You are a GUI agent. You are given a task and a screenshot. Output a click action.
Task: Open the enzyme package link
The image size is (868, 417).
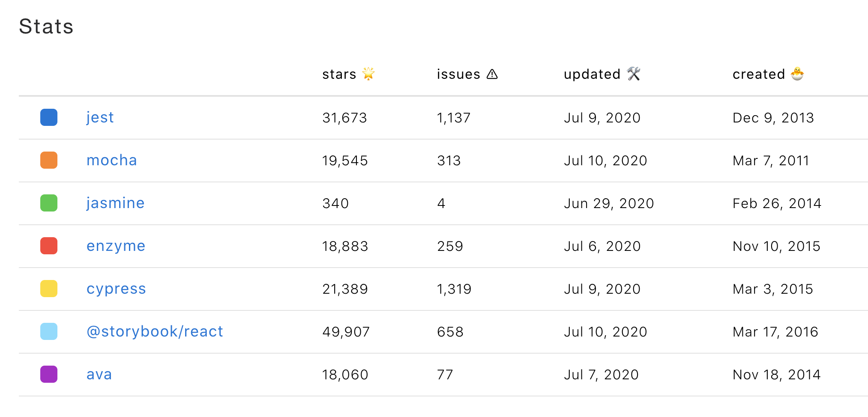coord(116,246)
